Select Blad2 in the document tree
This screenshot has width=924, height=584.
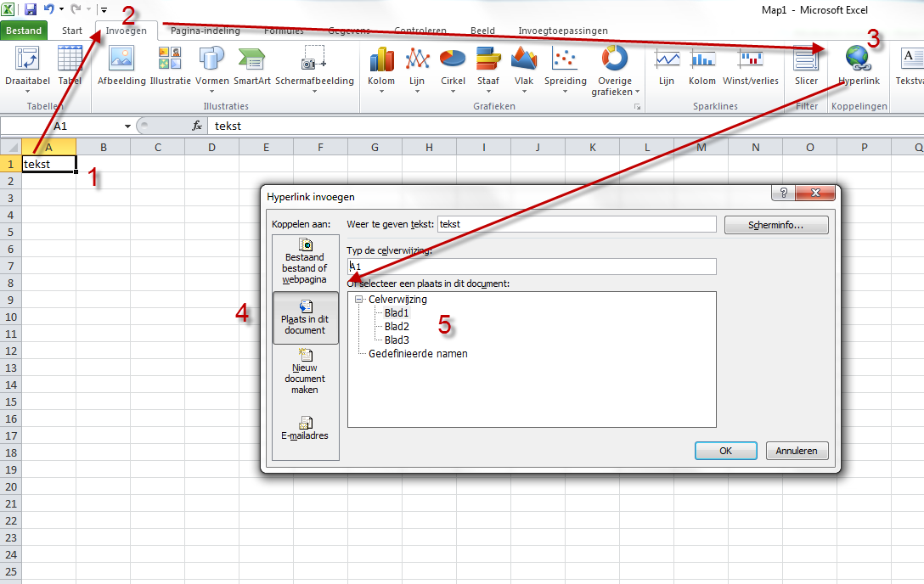tap(397, 326)
